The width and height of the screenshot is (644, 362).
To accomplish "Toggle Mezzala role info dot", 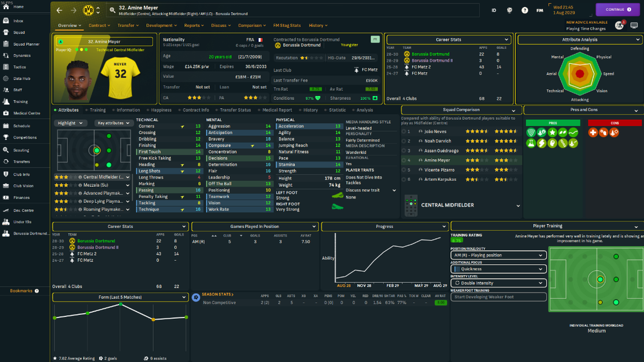I will 80,186.
